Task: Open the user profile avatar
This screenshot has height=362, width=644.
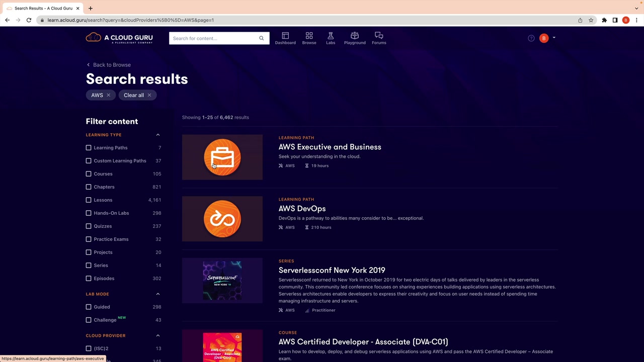Action: tap(544, 38)
